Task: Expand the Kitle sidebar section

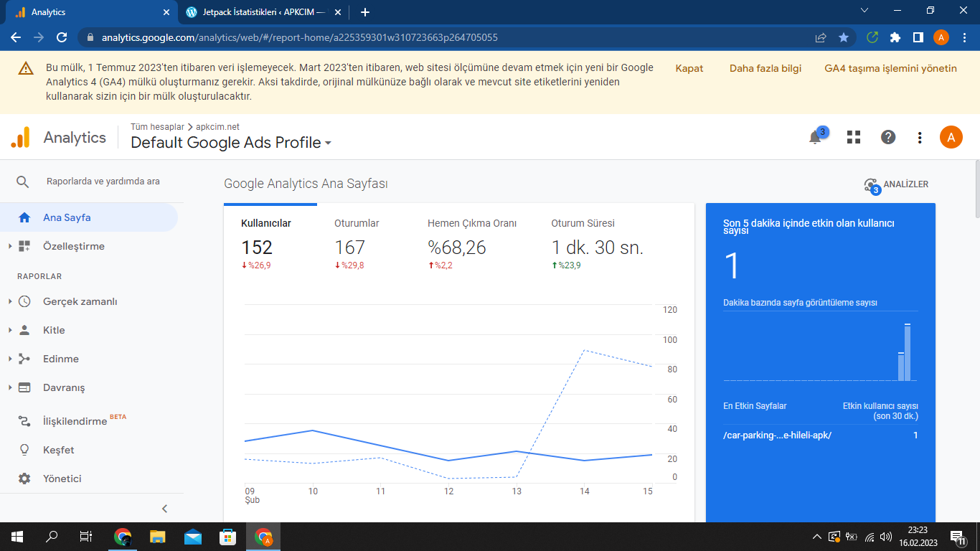Action: [10, 330]
